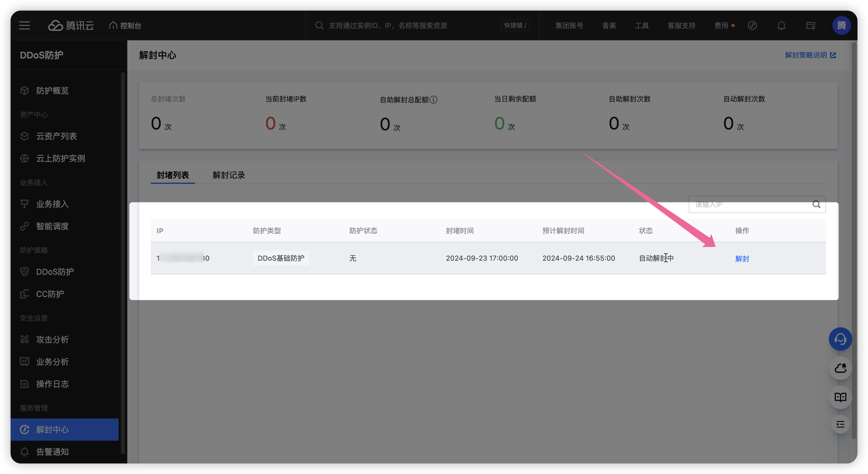Open 攻击分析 in the sidebar

pos(65,340)
